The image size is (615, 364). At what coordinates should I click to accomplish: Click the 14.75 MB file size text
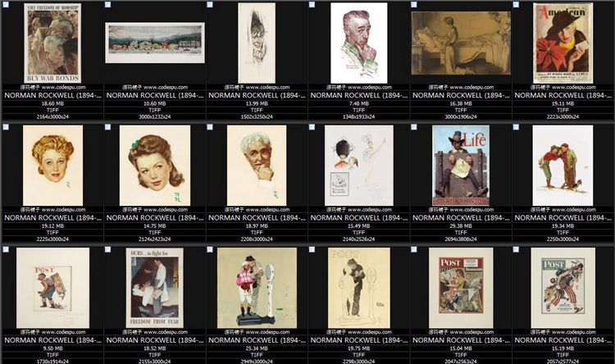[155, 226]
